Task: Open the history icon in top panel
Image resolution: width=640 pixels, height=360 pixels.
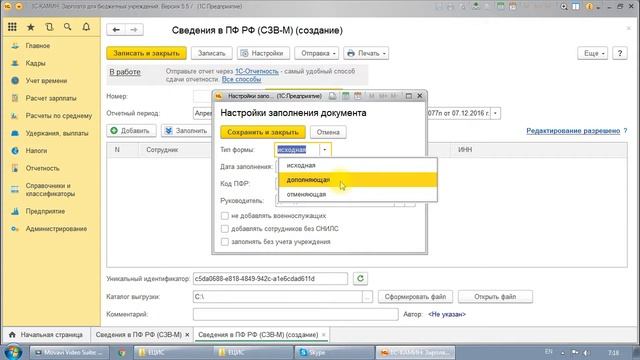Action: point(49,27)
